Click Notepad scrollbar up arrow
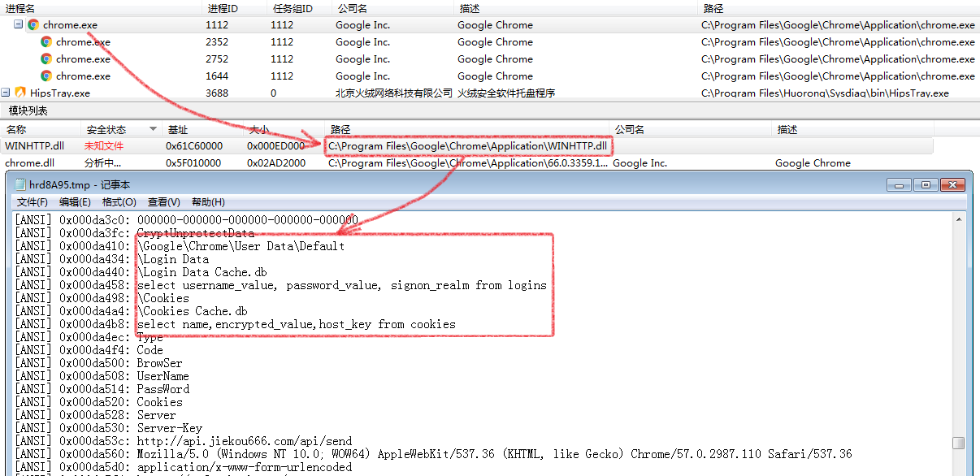Screen dimensions: 980x476 click(x=959, y=219)
